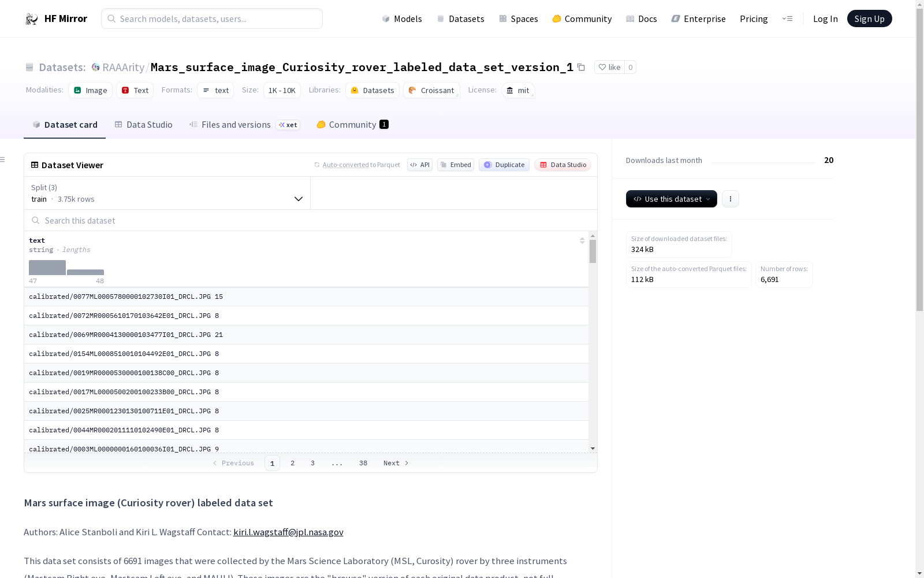
Task: Select the Datasets library tag
Action: tap(372, 90)
